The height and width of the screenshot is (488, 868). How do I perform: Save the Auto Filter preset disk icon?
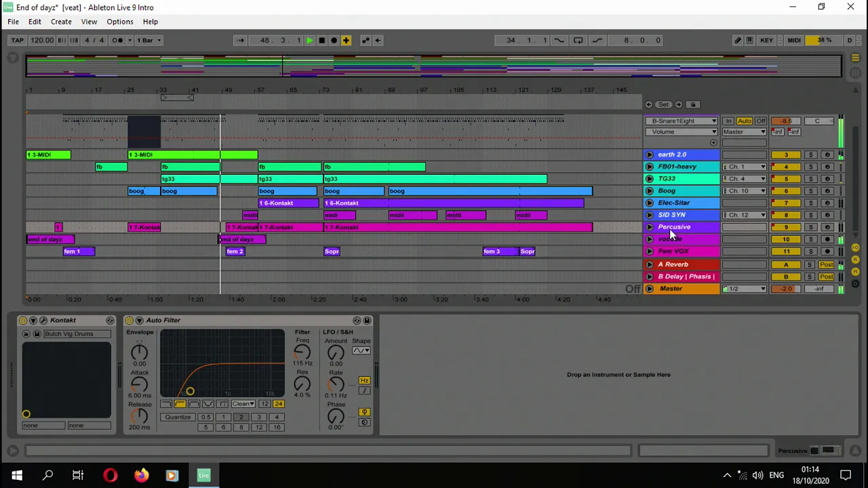point(367,320)
